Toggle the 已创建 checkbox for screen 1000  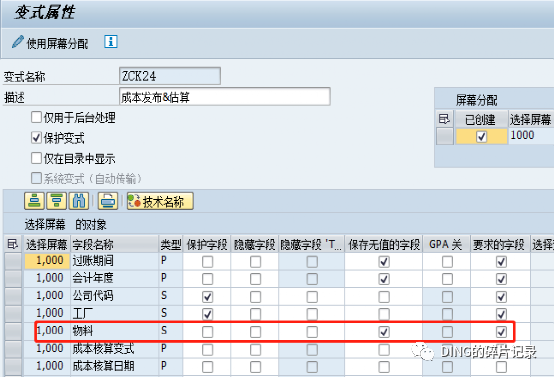(x=482, y=136)
